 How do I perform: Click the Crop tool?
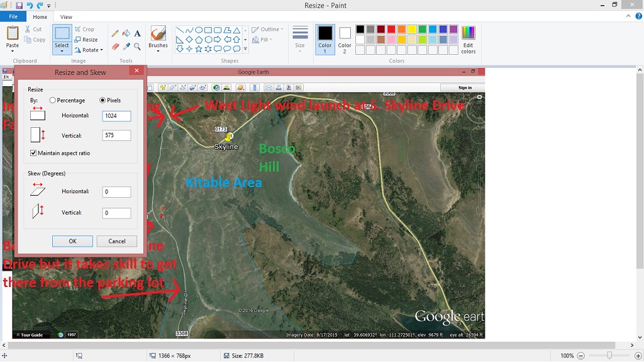[84, 29]
